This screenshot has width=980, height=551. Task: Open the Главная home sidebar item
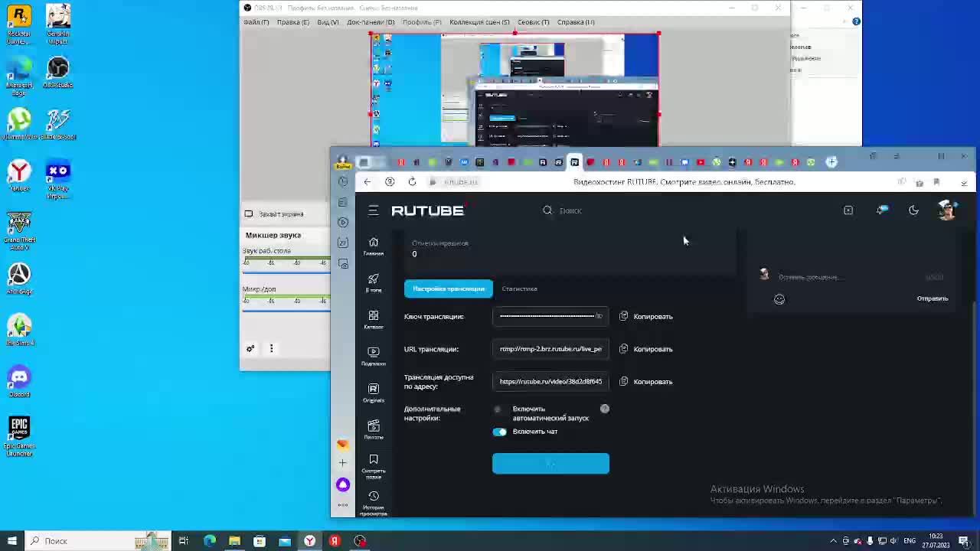pos(373,246)
